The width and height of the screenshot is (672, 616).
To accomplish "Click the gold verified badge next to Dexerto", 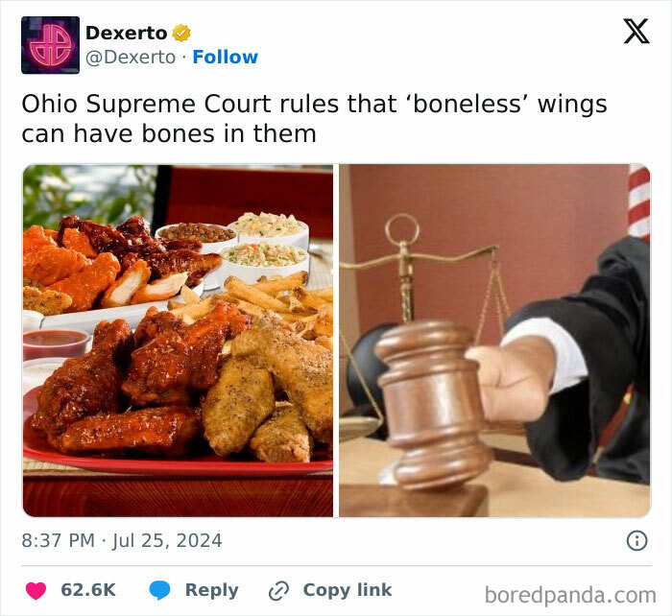I will [181, 33].
